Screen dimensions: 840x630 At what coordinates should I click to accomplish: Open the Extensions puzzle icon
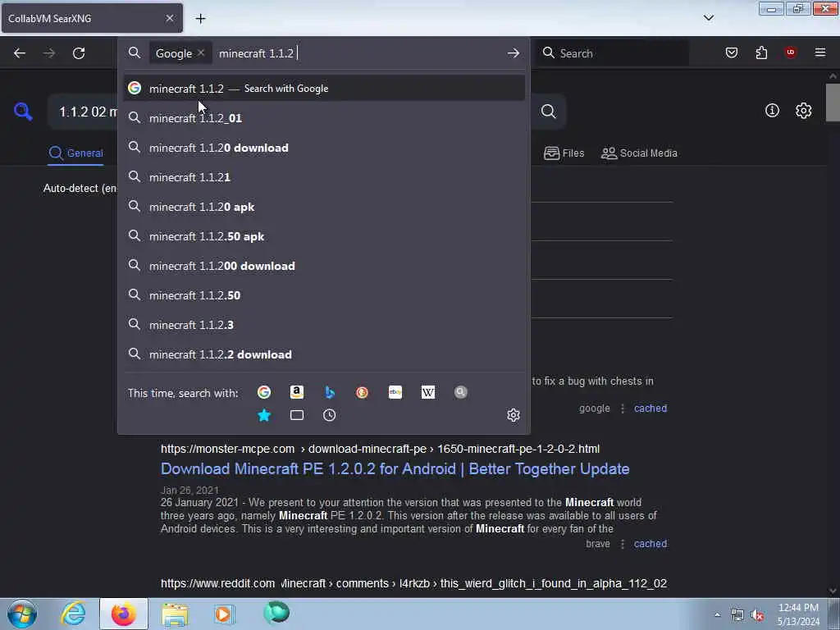(761, 52)
